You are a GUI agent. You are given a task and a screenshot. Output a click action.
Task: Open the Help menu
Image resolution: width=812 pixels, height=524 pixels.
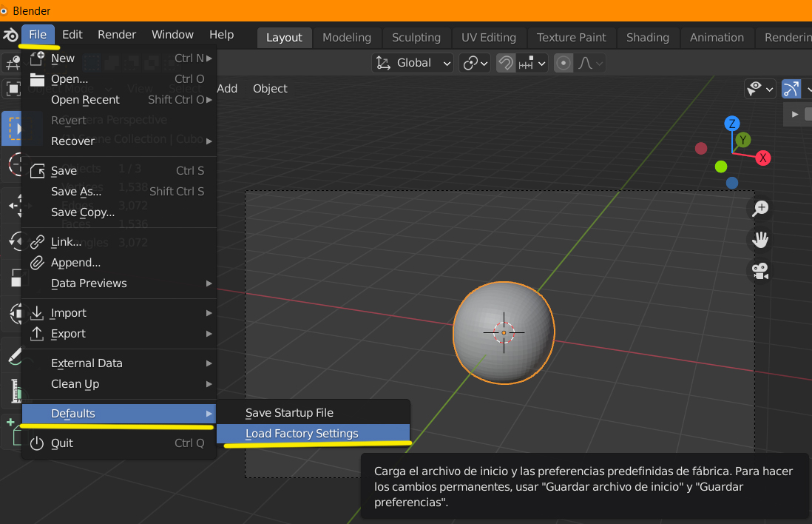click(222, 35)
